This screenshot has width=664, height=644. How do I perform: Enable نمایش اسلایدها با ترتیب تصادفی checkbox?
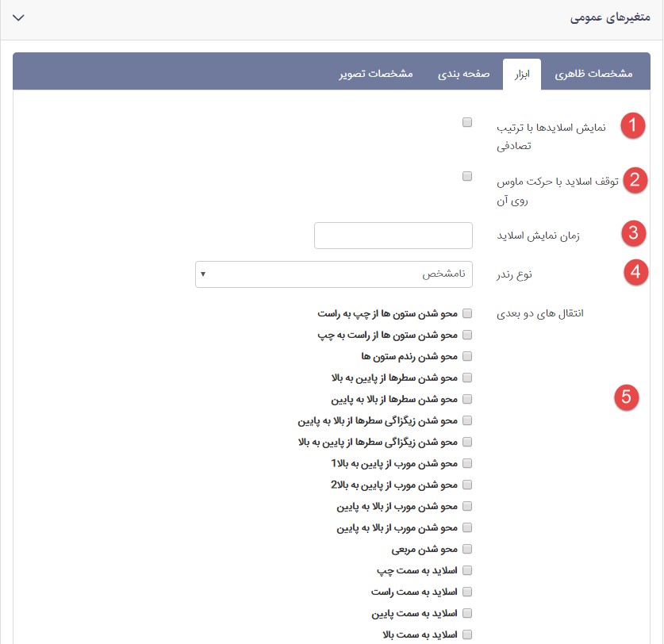(467, 122)
